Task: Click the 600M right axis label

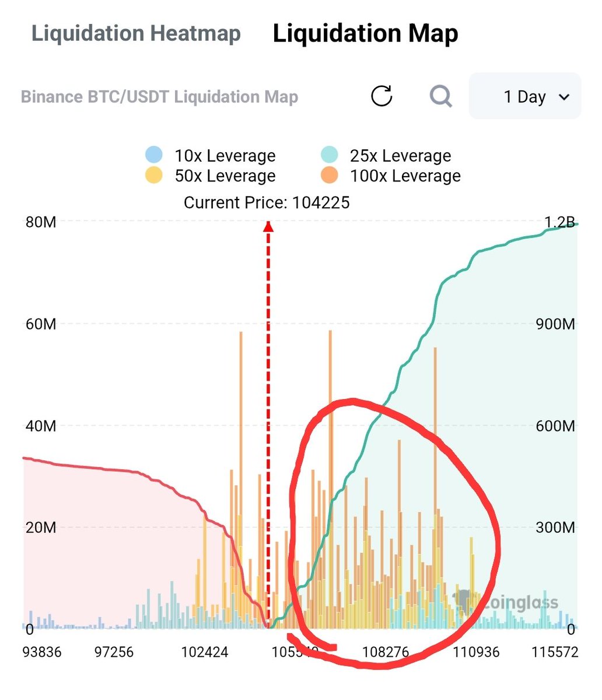Action: (x=556, y=426)
